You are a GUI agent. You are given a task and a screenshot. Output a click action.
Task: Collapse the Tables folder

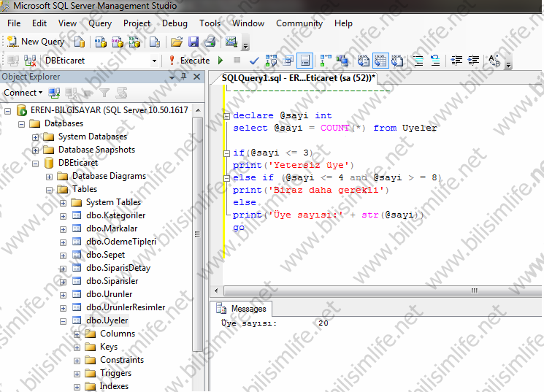(49, 190)
